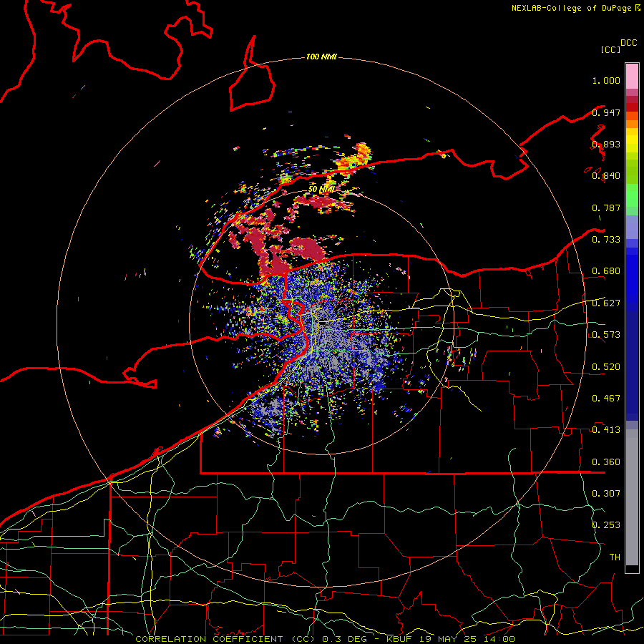Click the 0.413 legend value
Image resolution: width=644 pixels, height=644 pixels.
pyautogui.click(x=606, y=430)
